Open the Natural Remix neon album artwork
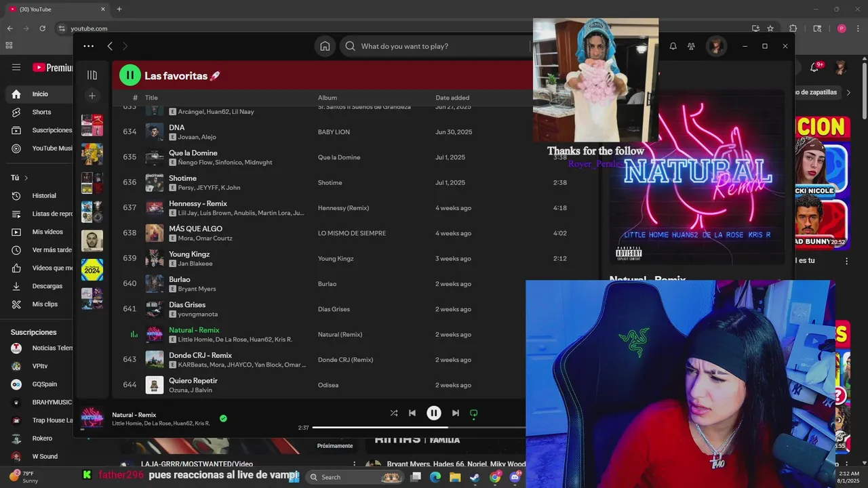The image size is (868, 488). 697,176
